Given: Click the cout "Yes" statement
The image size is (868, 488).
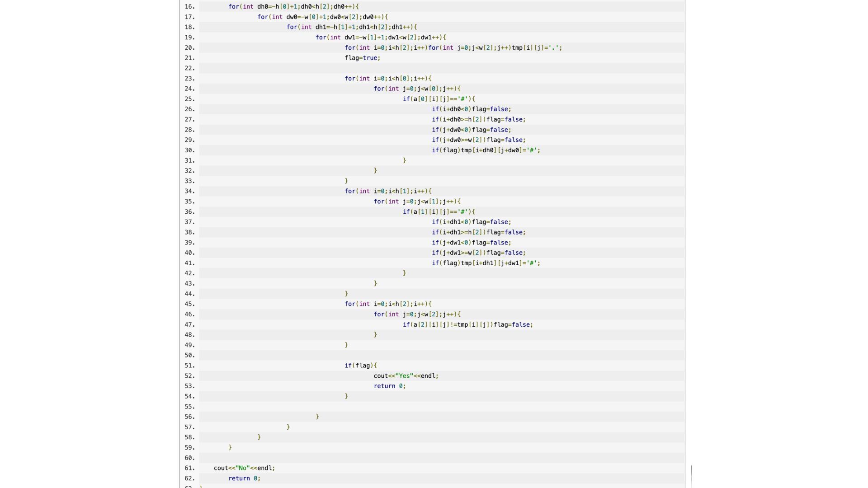Looking at the screenshot, I should tap(406, 376).
